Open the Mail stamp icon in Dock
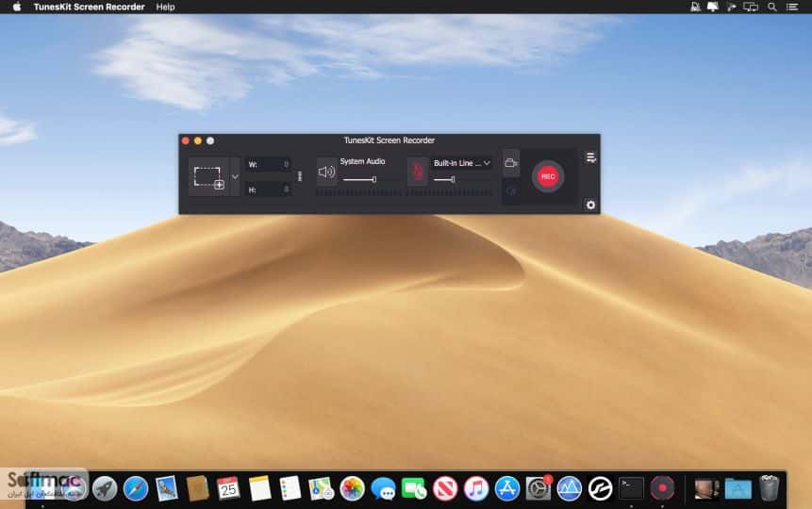This screenshot has width=812, height=509. 167,488
